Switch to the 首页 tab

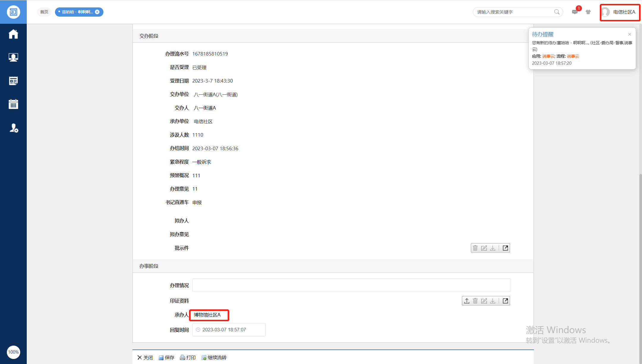click(44, 12)
